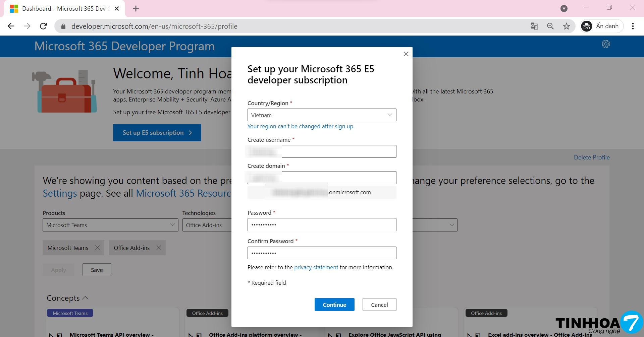Image resolution: width=644 pixels, height=337 pixels.
Task: Focus the Confirm Password field
Action: pos(322,253)
